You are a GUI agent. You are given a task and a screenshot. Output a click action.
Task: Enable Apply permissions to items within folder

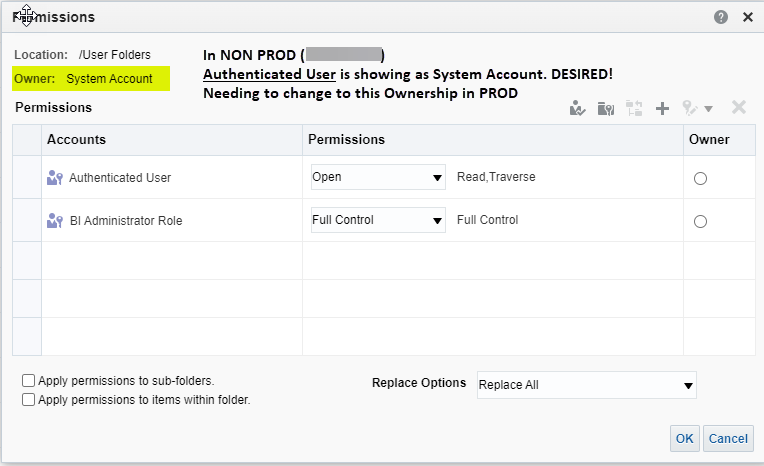29,400
